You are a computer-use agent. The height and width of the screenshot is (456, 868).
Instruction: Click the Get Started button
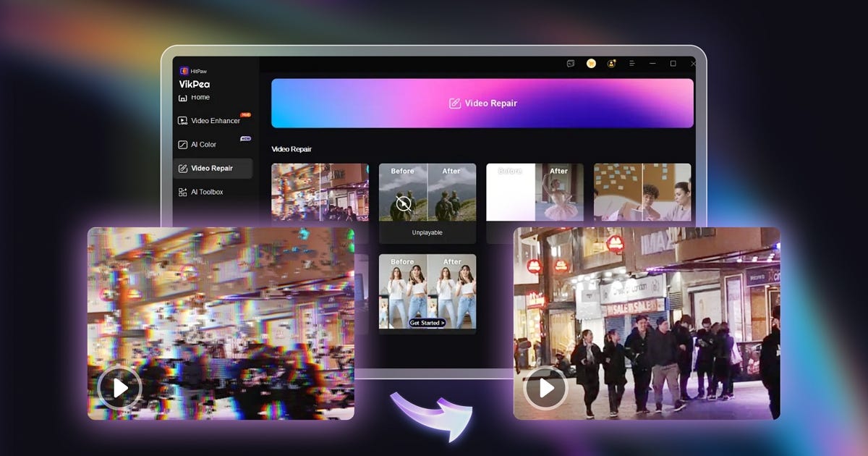tap(427, 323)
